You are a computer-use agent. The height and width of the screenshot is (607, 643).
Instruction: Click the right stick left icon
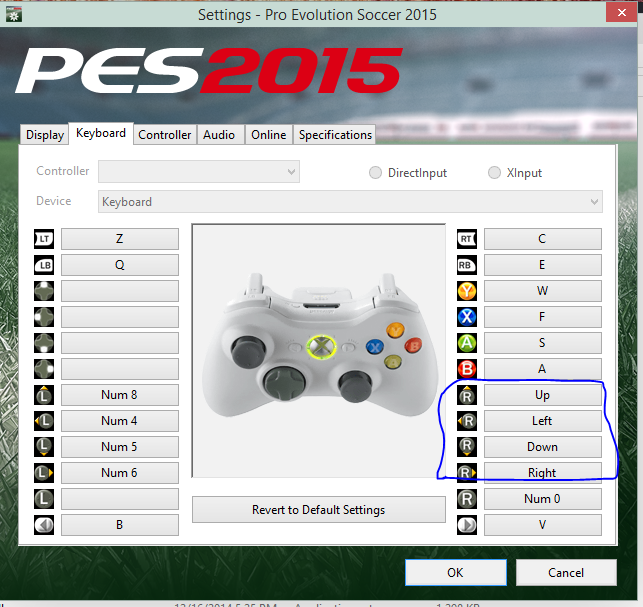467,421
